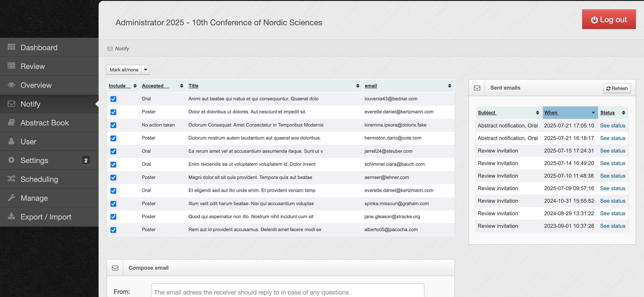Uncheck the louvenia43@bednar.com row checkbox
The image size is (644, 297).
113,99
